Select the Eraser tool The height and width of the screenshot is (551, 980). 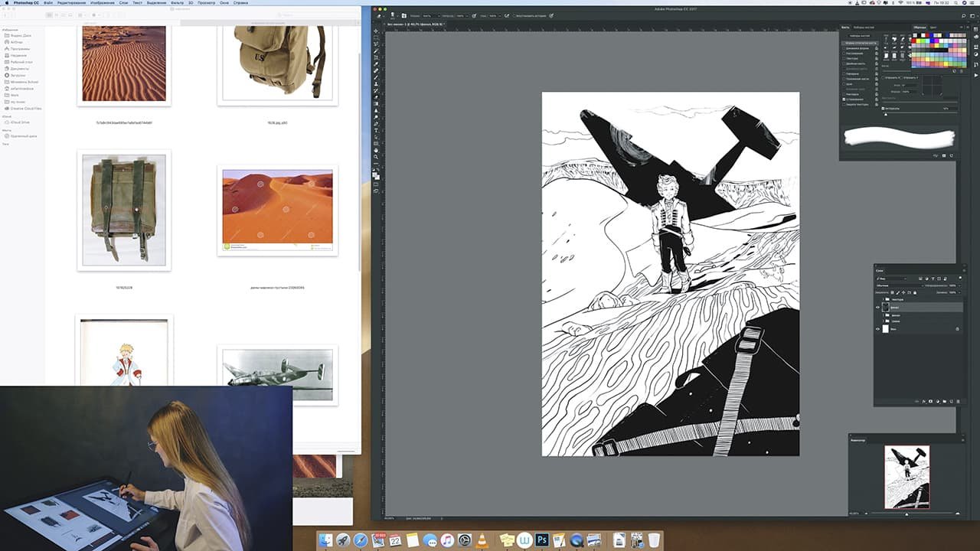click(x=376, y=97)
